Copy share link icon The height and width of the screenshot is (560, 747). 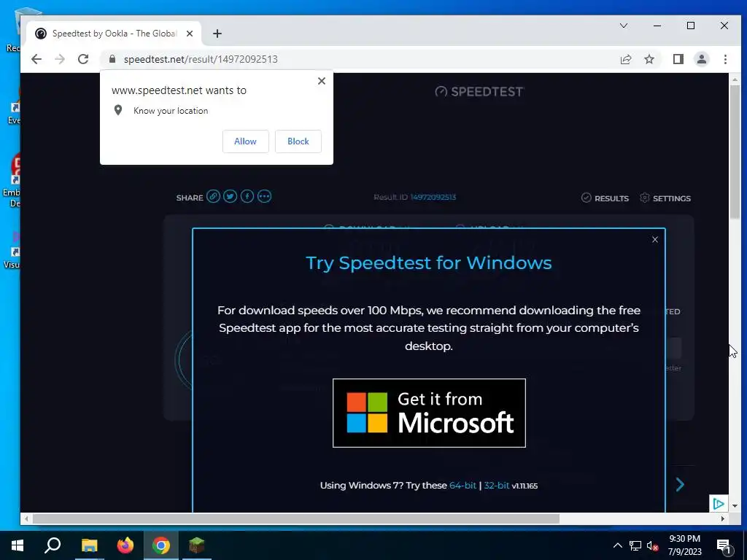(x=214, y=196)
